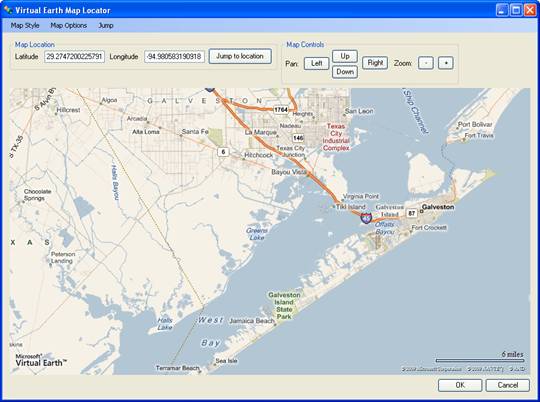
Task: Minimize the Map Locator window
Action: [502, 10]
